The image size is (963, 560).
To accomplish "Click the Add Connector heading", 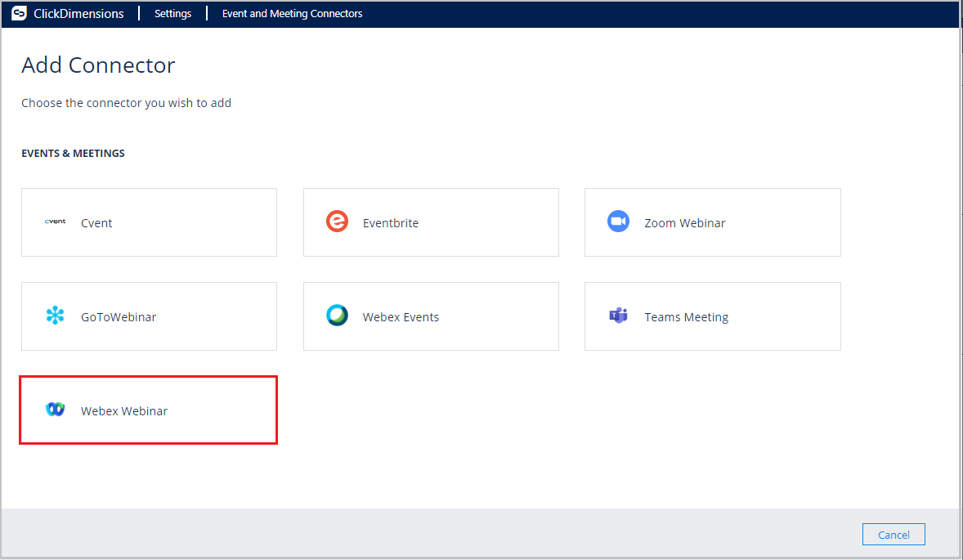I will coord(98,65).
